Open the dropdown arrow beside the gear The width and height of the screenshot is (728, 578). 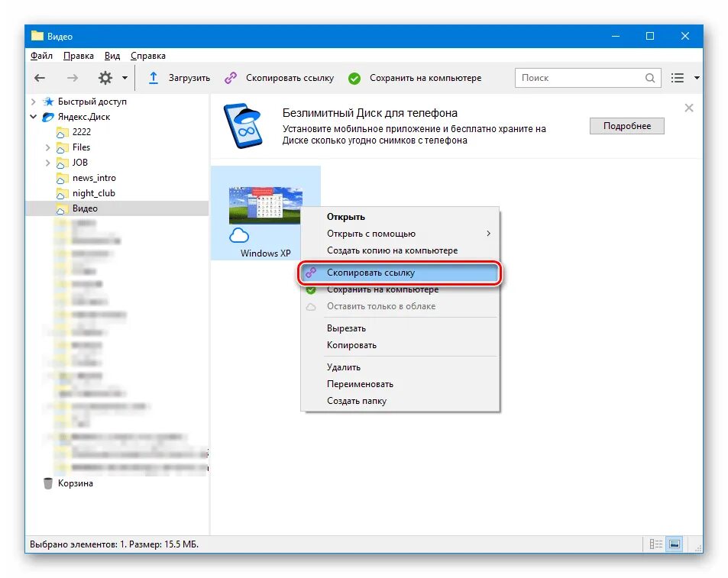(x=125, y=78)
